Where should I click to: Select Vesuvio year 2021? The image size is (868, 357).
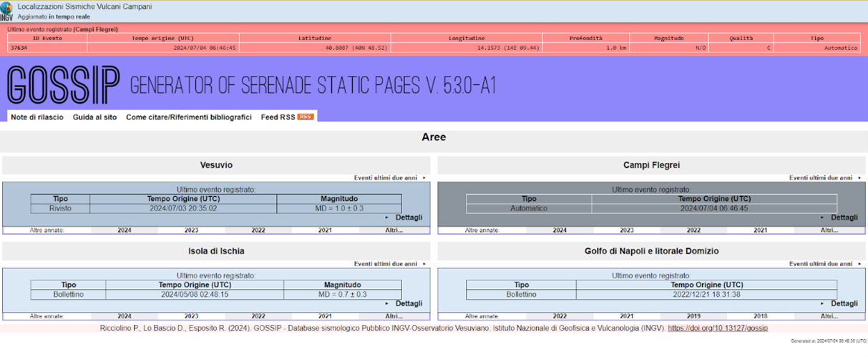(x=325, y=230)
